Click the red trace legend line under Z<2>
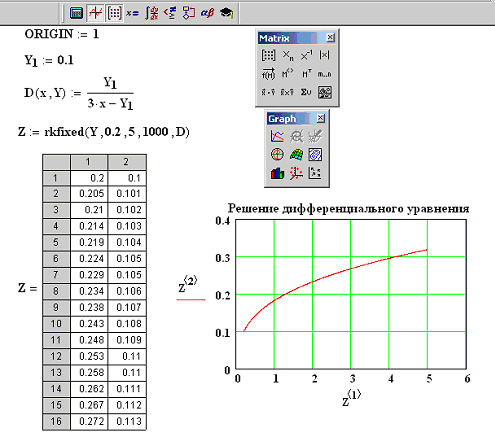 tap(191, 300)
